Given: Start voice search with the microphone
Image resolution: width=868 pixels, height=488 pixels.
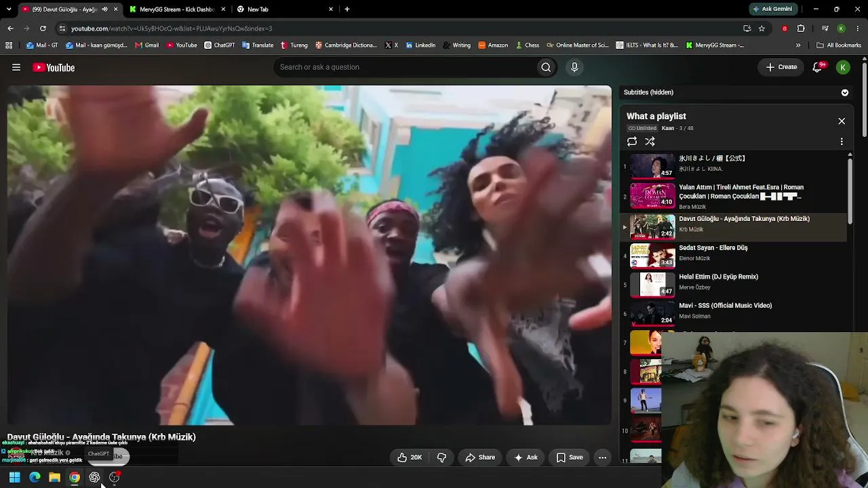Looking at the screenshot, I should click(x=574, y=67).
